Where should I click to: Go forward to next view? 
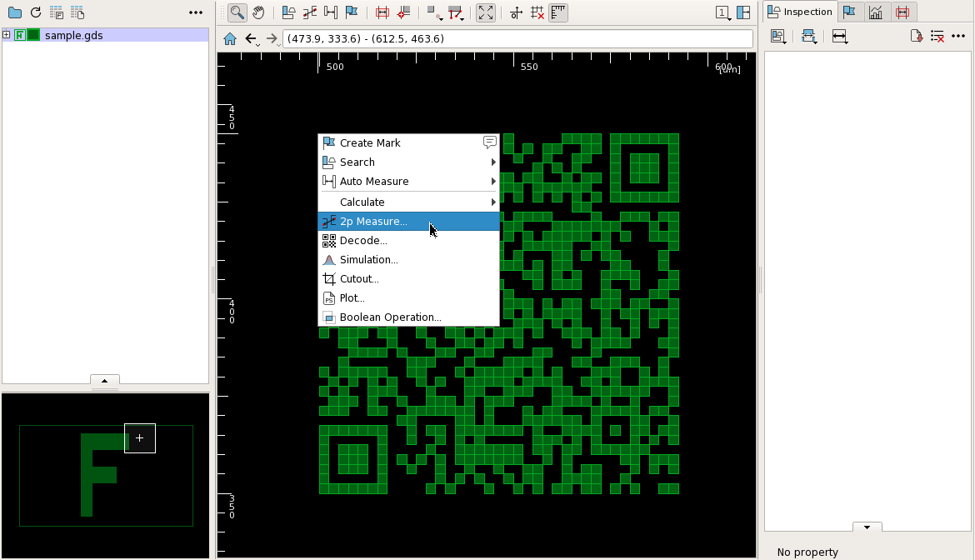(272, 39)
